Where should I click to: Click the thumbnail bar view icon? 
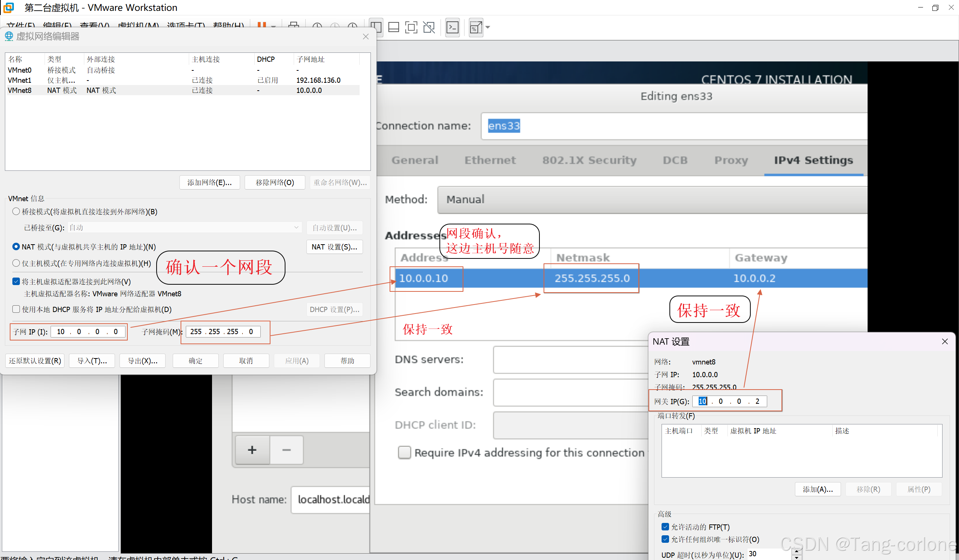tap(393, 27)
